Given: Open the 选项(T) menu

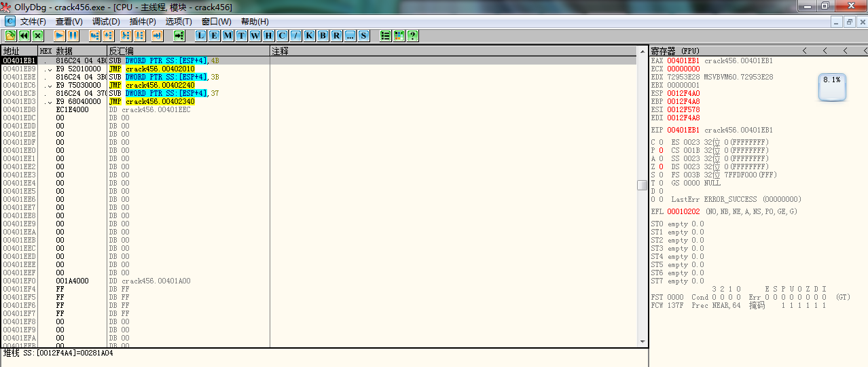Looking at the screenshot, I should coord(179,22).
